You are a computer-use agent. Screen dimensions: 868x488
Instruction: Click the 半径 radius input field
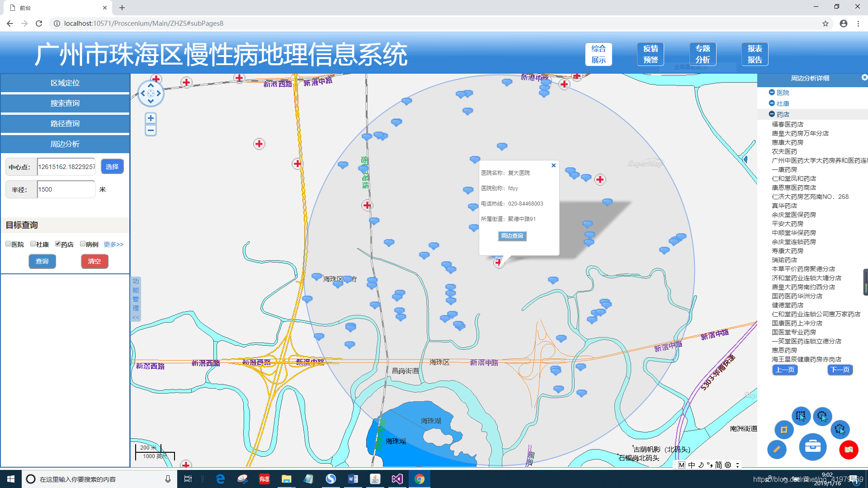pos(66,189)
